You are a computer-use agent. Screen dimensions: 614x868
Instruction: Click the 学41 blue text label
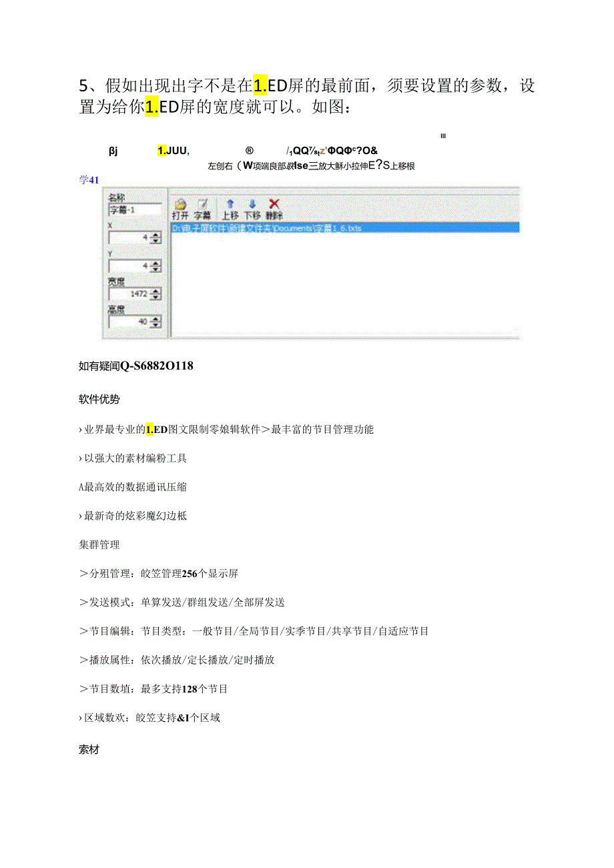pyautogui.click(x=87, y=179)
